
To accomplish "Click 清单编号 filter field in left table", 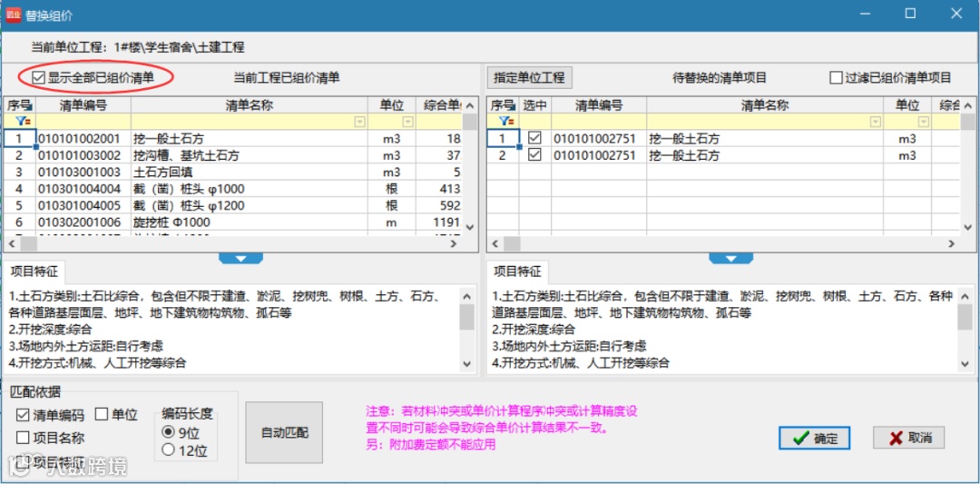I will [x=83, y=122].
